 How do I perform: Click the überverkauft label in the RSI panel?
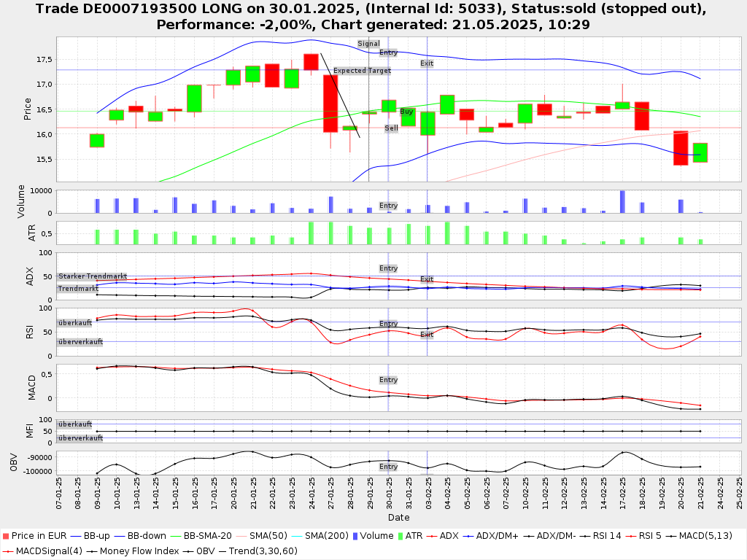click(80, 341)
